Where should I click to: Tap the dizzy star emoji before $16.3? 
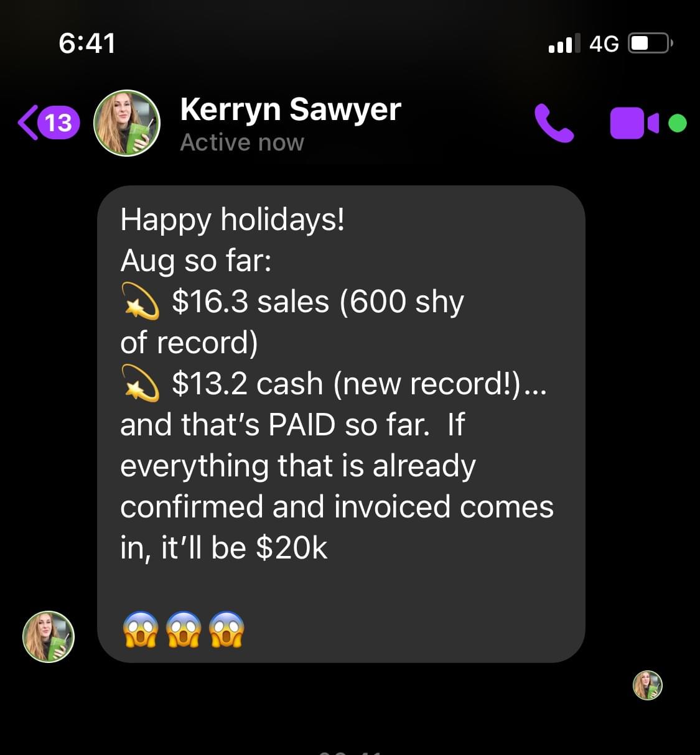[x=140, y=302]
